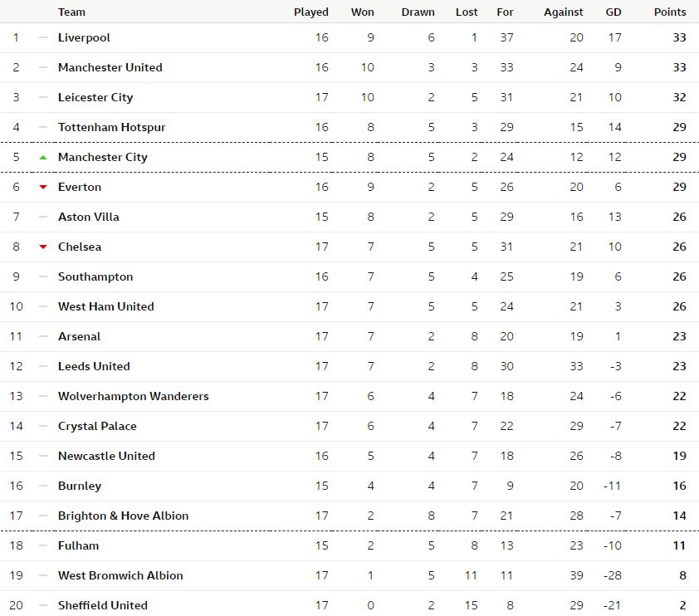Click the Played column header

tap(311, 12)
